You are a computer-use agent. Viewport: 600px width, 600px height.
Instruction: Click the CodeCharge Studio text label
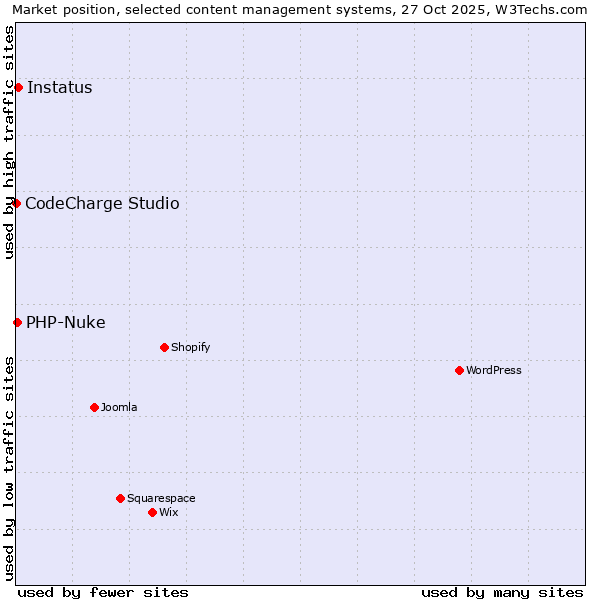tap(102, 204)
